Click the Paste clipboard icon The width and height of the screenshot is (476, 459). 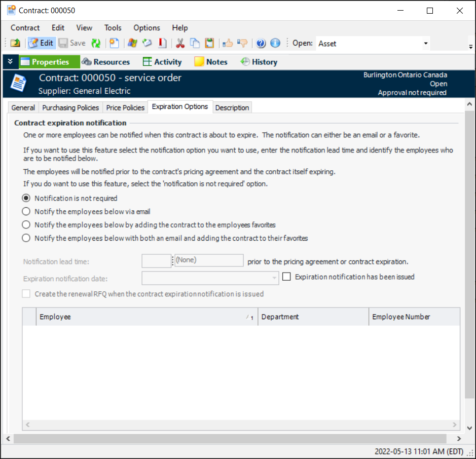209,43
